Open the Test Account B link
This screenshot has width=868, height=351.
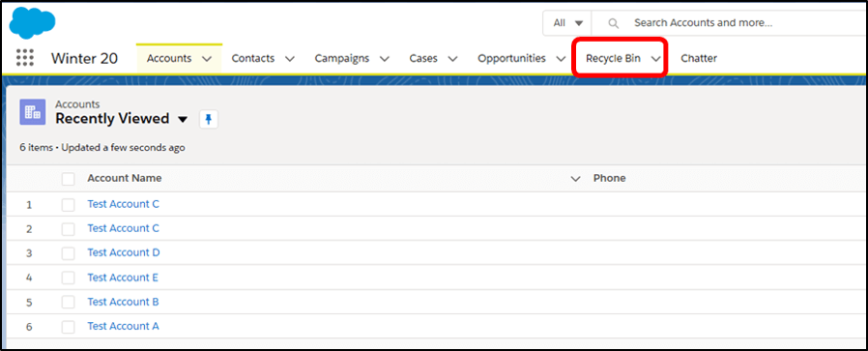point(123,302)
